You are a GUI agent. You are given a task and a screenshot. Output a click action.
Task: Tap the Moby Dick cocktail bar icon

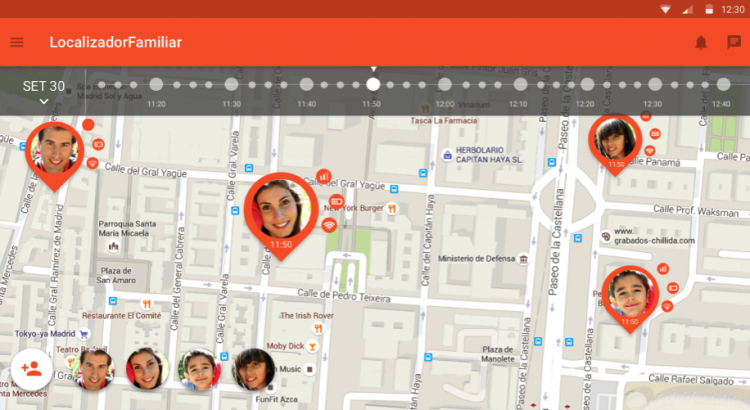[x=312, y=346]
